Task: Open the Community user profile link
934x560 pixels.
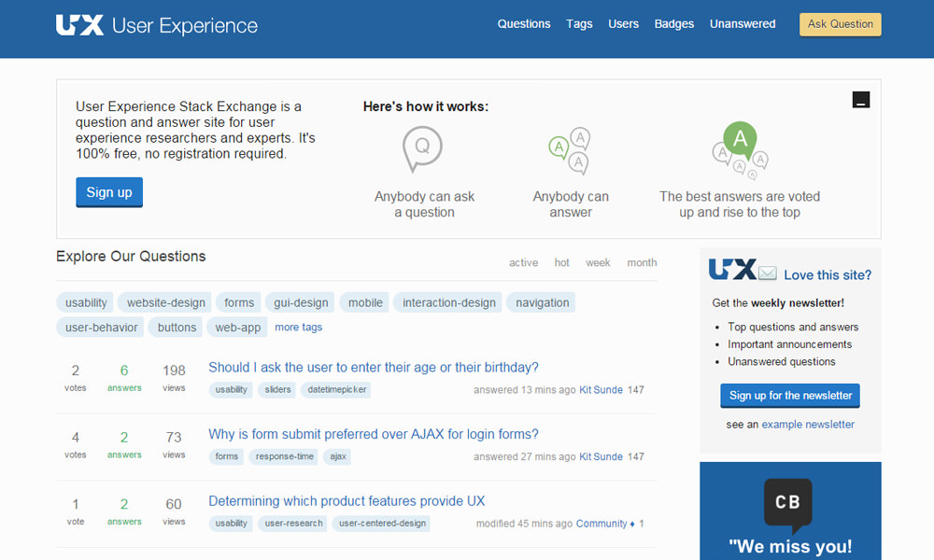Action: 601,523
